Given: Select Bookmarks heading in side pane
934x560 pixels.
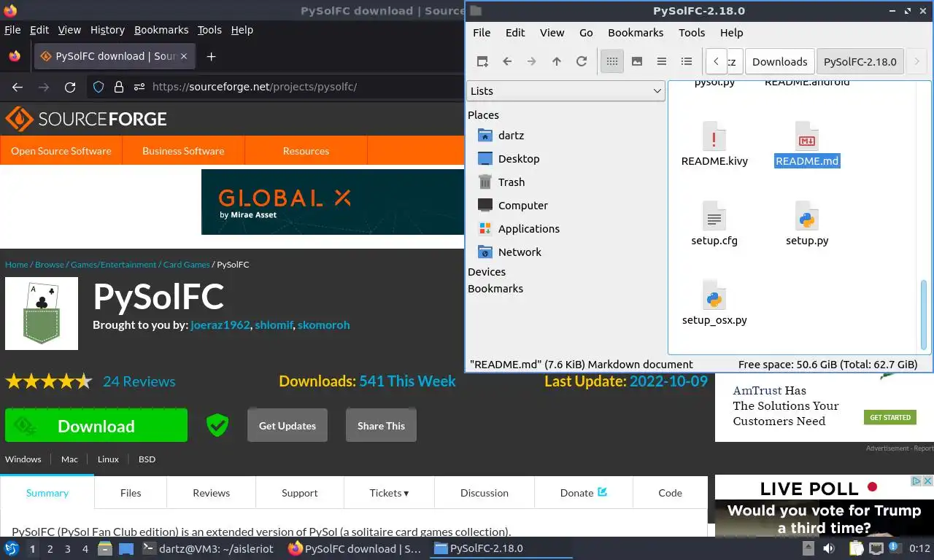Looking at the screenshot, I should coord(495,289).
